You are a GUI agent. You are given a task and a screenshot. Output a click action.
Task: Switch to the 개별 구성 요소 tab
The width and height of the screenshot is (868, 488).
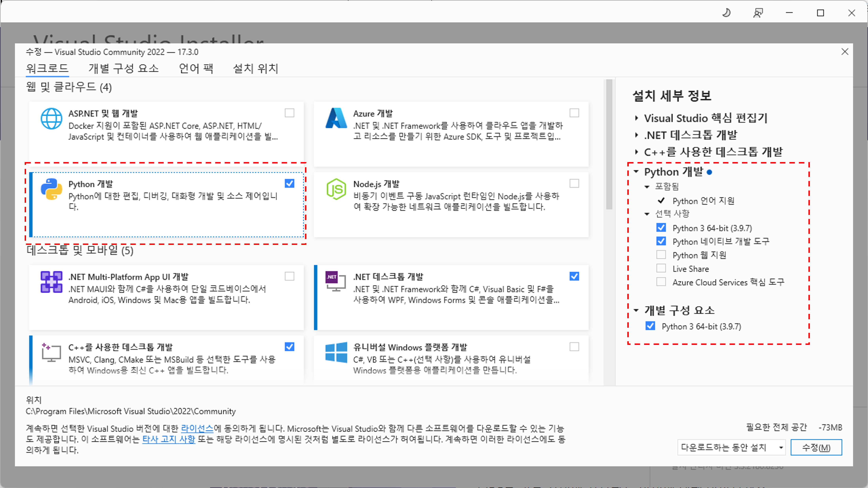pyautogui.click(x=123, y=68)
